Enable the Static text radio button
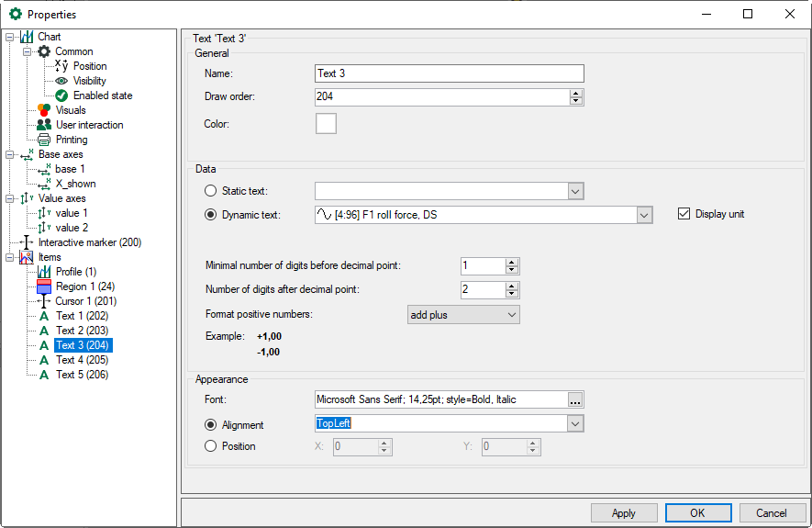 pos(211,191)
